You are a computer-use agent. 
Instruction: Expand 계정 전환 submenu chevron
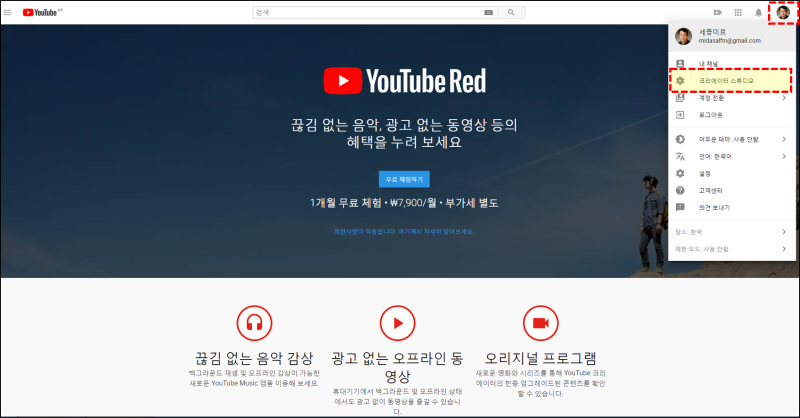click(784, 97)
